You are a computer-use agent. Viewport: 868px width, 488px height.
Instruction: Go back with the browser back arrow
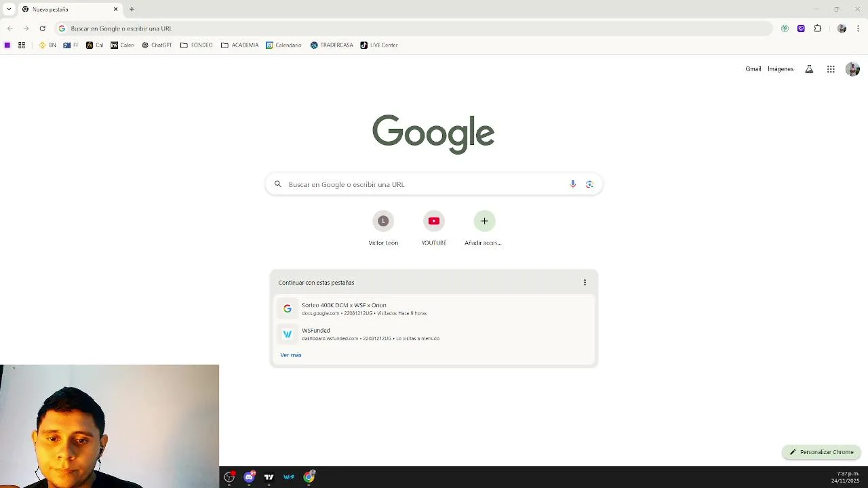tap(9, 28)
